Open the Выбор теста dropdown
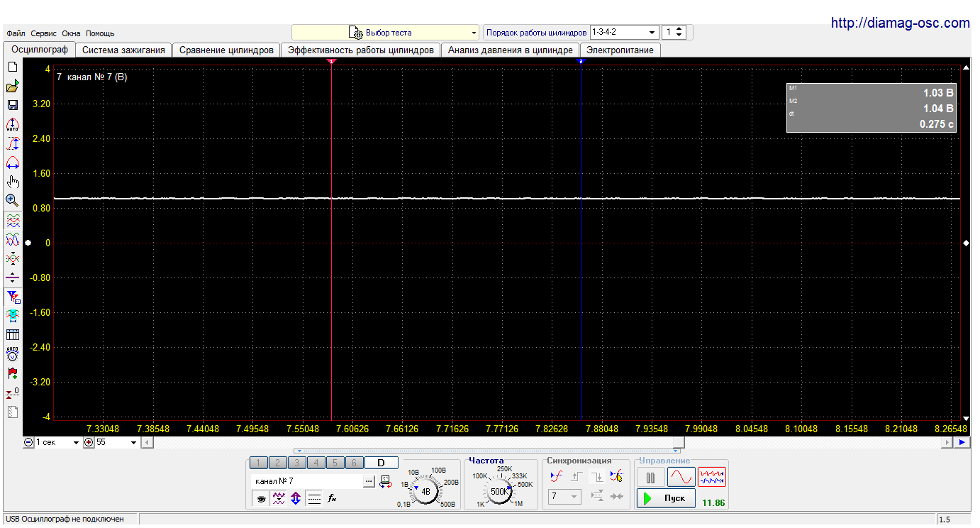 point(386,33)
